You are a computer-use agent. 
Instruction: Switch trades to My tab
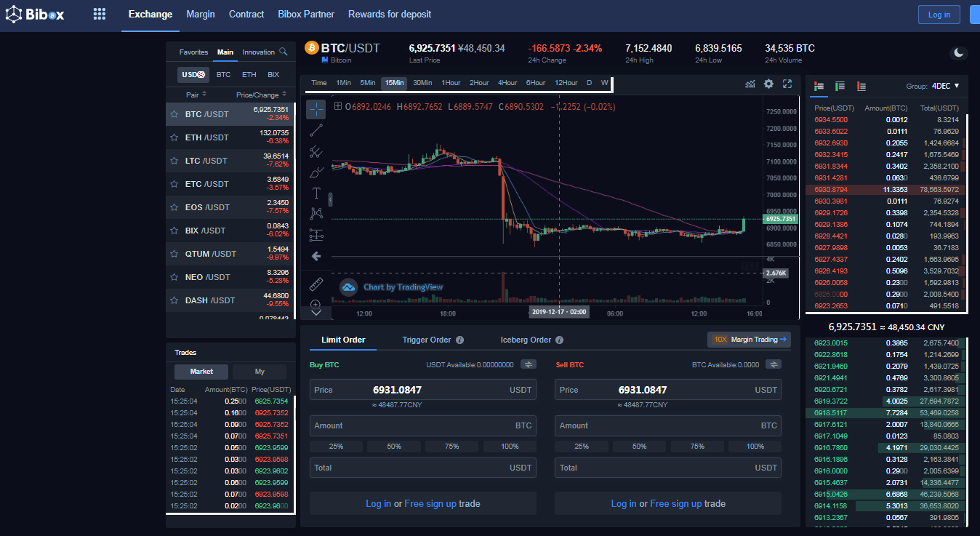260,372
